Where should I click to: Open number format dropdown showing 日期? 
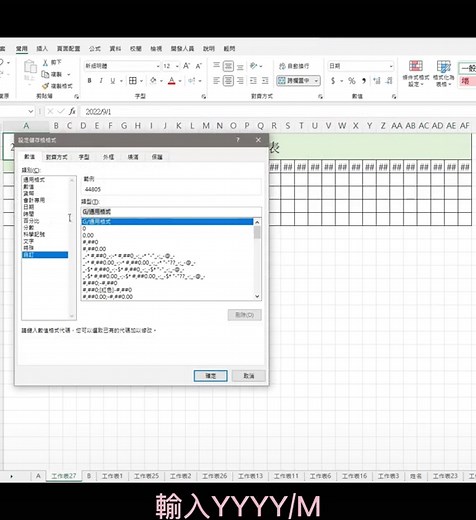point(391,66)
